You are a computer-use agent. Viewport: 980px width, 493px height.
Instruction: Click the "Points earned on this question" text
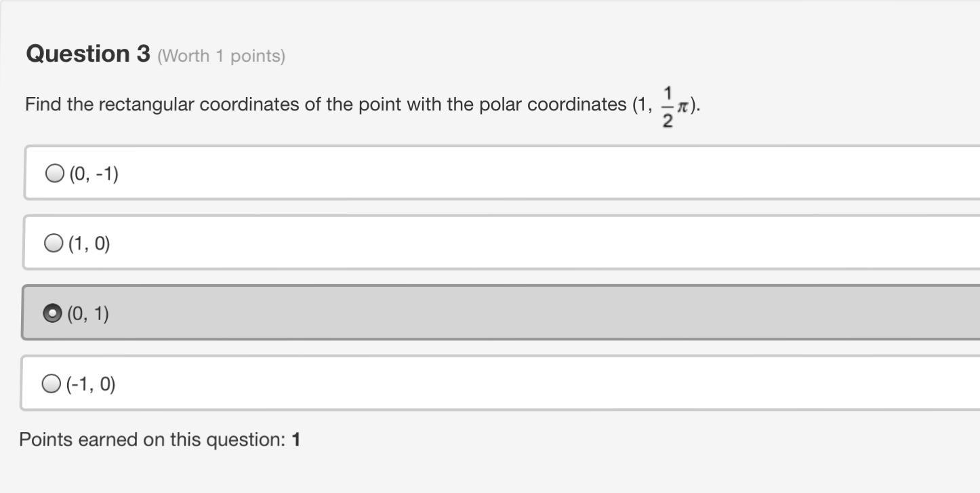click(x=152, y=439)
